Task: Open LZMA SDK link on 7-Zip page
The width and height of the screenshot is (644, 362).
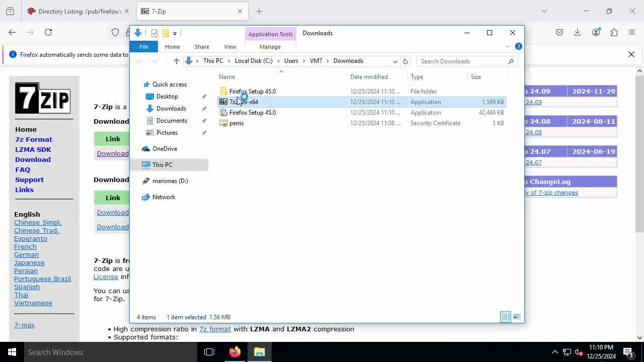Action: coord(33,149)
